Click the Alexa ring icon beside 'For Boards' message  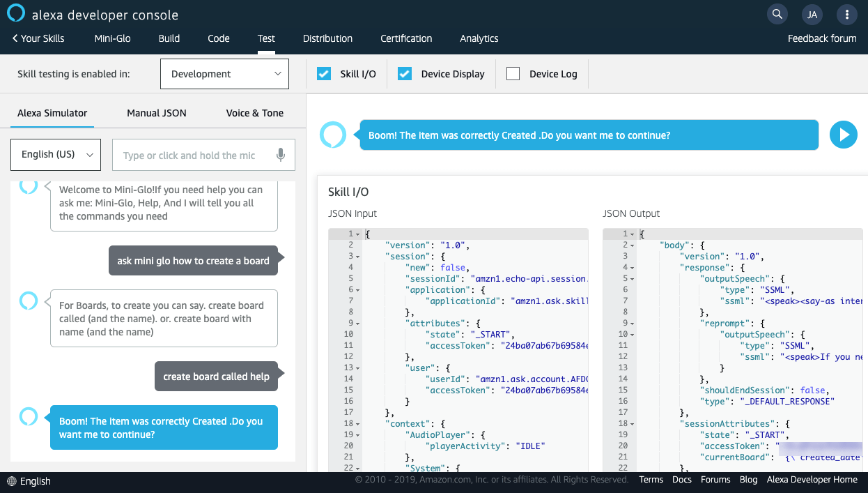[x=28, y=301]
